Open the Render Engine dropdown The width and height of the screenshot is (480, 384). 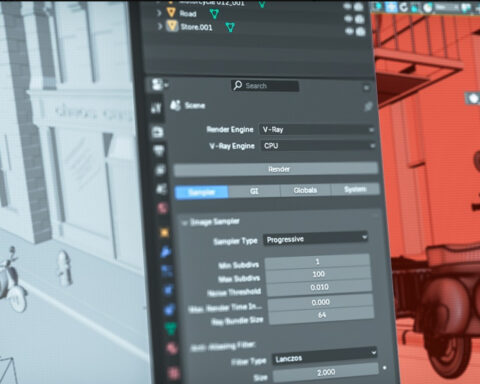[317, 129]
